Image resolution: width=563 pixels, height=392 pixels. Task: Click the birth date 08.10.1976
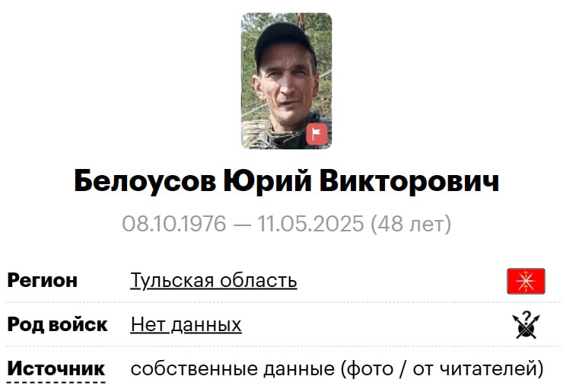(x=174, y=224)
